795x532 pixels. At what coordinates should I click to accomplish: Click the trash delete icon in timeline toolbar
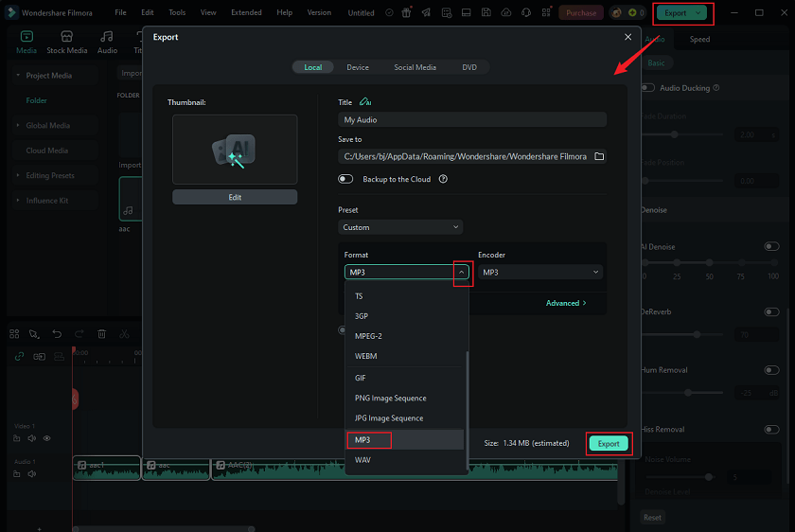coord(101,334)
